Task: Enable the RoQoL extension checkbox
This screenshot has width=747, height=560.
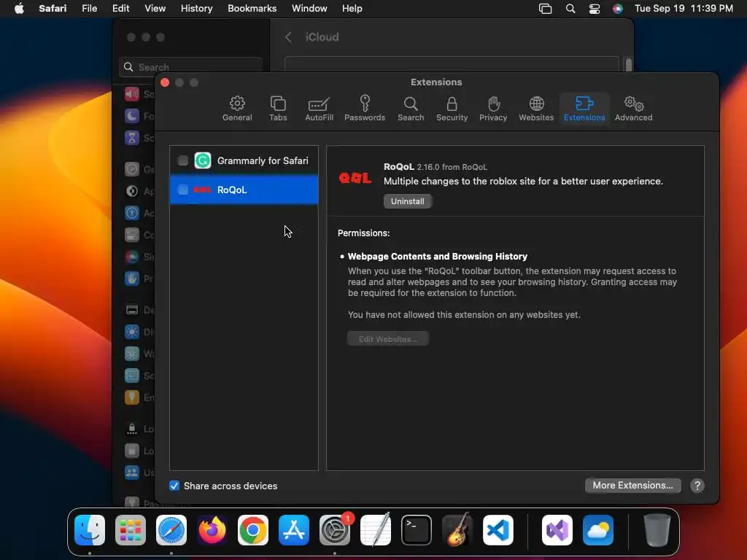Action: (x=182, y=190)
